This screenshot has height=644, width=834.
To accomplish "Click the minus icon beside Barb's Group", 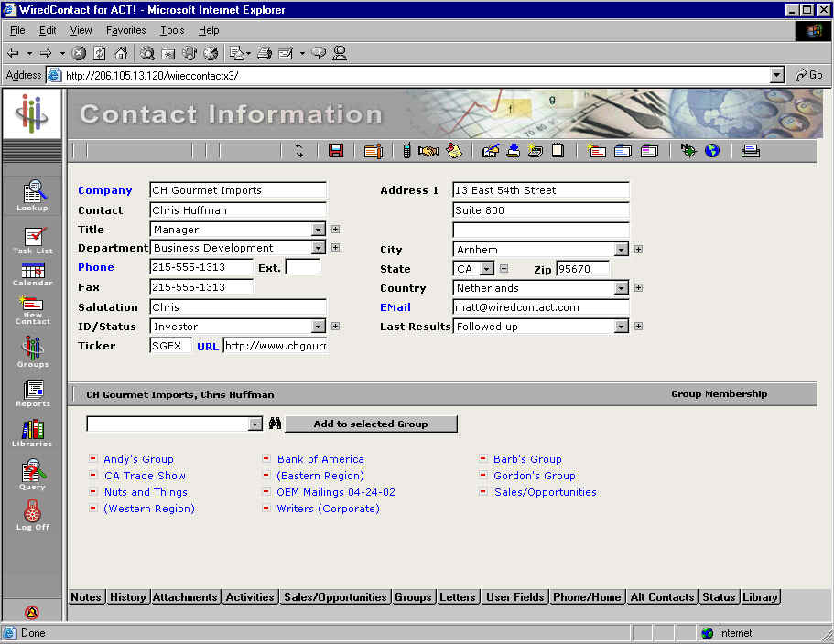I will coord(483,458).
